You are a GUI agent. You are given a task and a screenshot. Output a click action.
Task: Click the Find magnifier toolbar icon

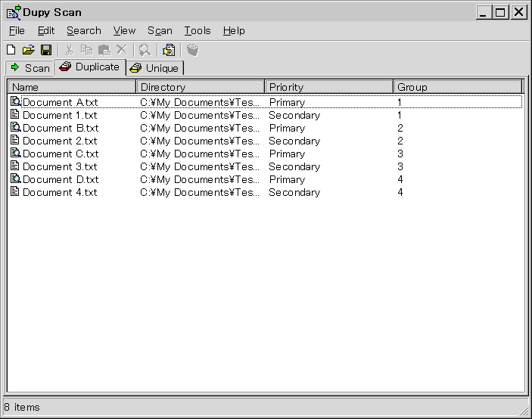145,50
